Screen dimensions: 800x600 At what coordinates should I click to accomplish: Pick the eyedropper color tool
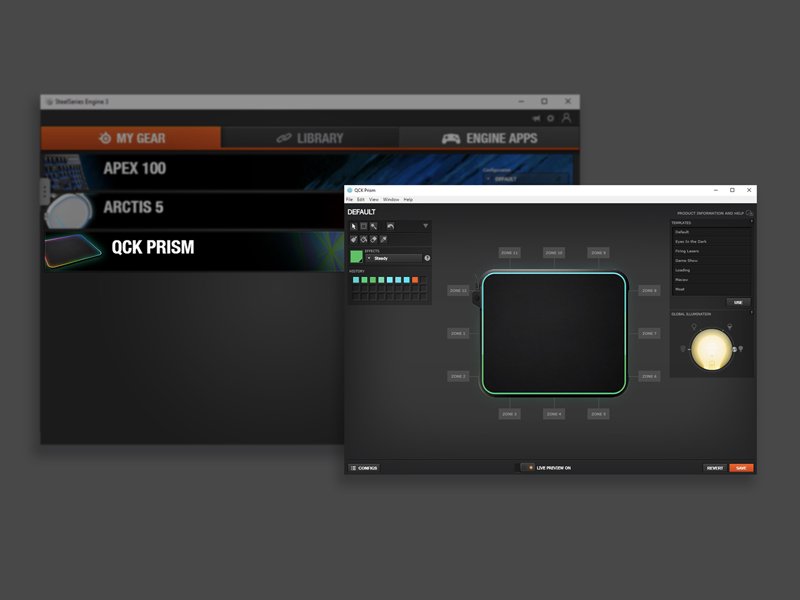click(383, 239)
